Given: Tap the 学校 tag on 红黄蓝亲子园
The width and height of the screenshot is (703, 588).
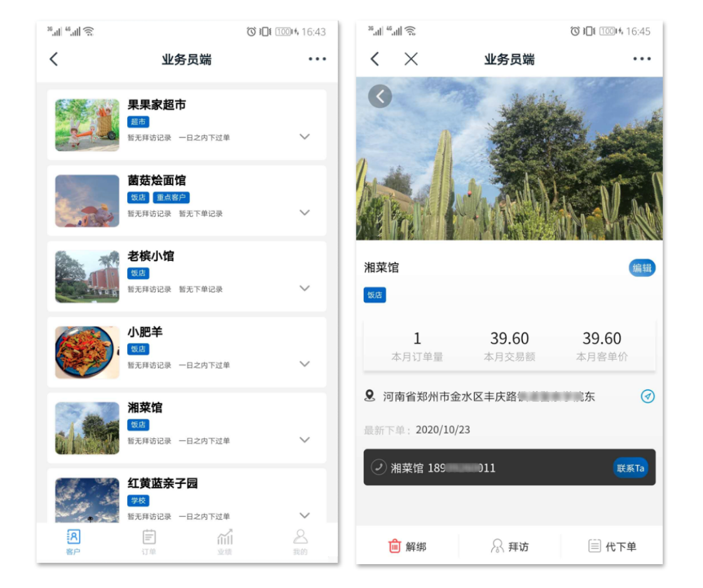Looking at the screenshot, I should click(x=138, y=500).
